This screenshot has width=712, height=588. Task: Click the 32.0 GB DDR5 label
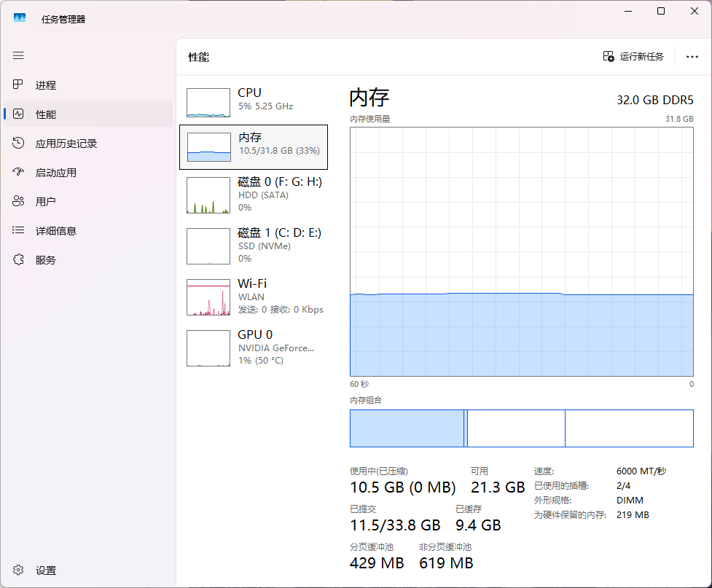pyautogui.click(x=654, y=100)
